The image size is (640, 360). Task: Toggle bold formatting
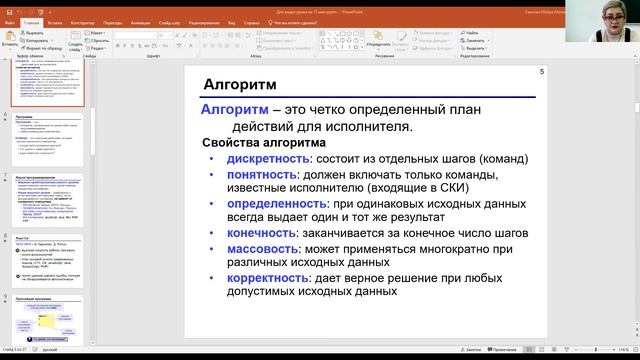tap(118, 46)
